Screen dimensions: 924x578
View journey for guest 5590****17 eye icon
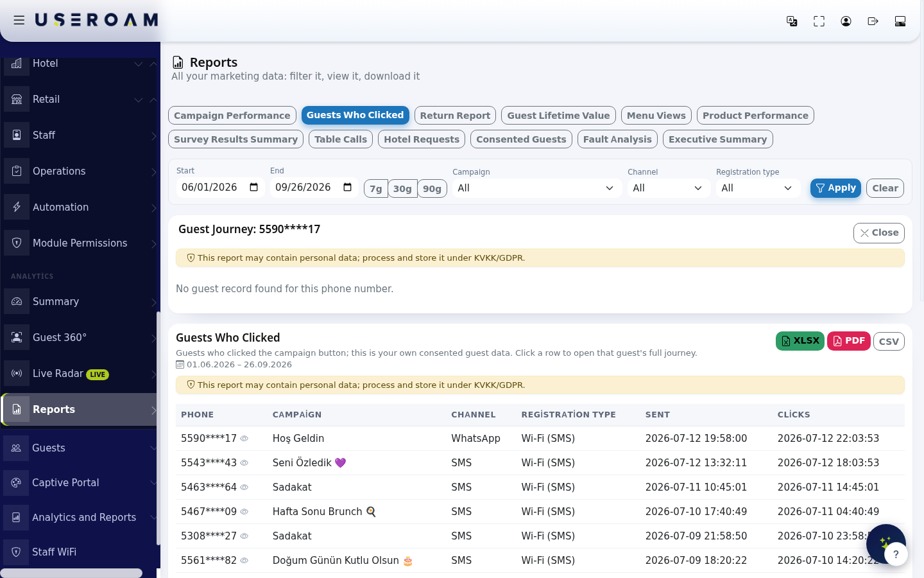click(244, 439)
